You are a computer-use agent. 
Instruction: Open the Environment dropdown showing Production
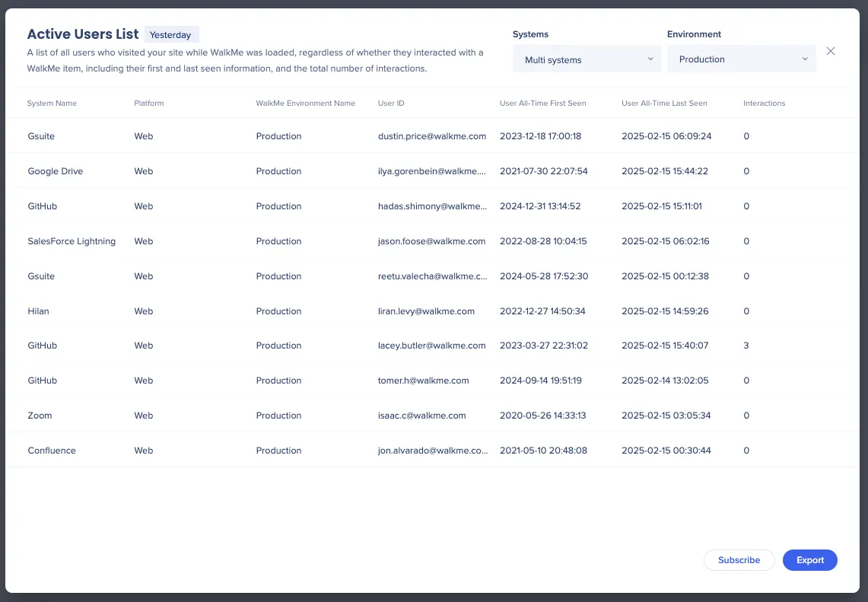point(741,59)
